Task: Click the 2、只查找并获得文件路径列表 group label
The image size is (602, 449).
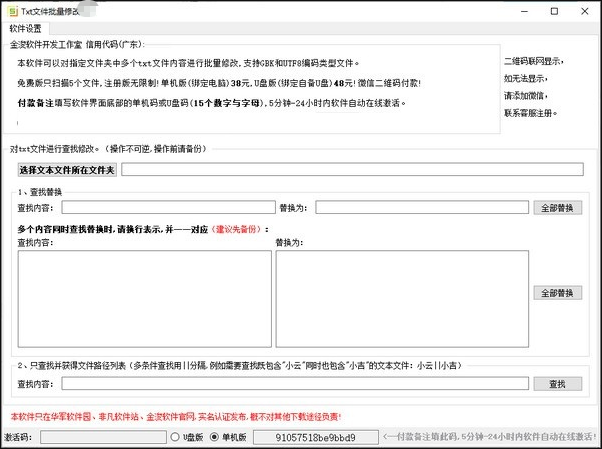Action: pyautogui.click(x=239, y=366)
